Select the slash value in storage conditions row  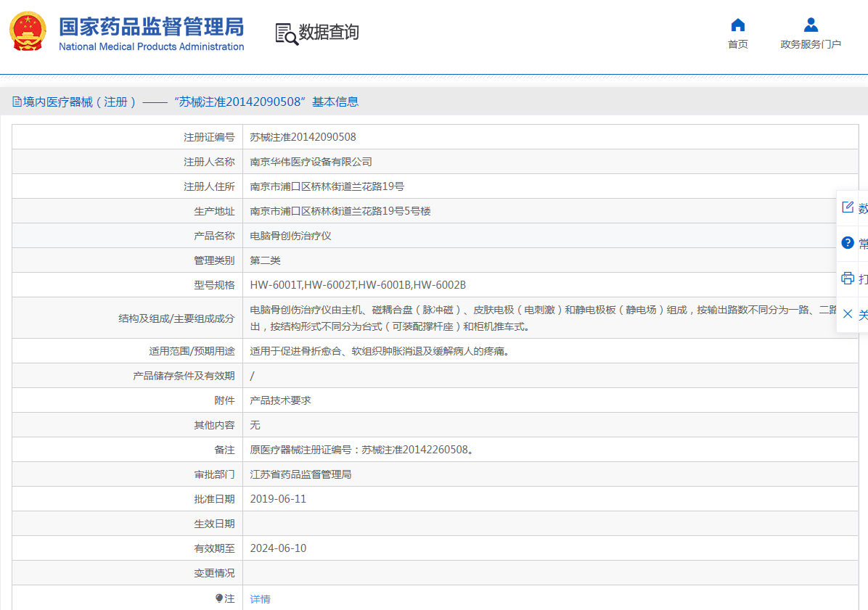[252, 376]
